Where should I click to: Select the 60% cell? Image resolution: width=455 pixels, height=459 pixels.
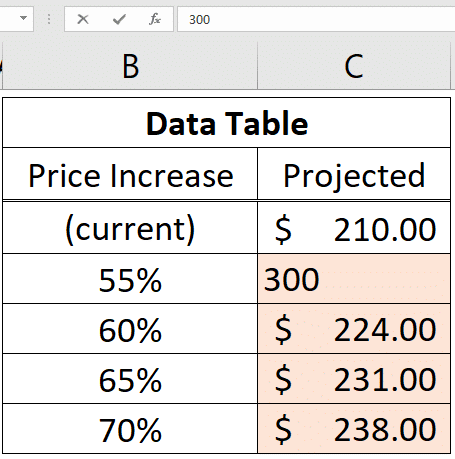tap(130, 329)
